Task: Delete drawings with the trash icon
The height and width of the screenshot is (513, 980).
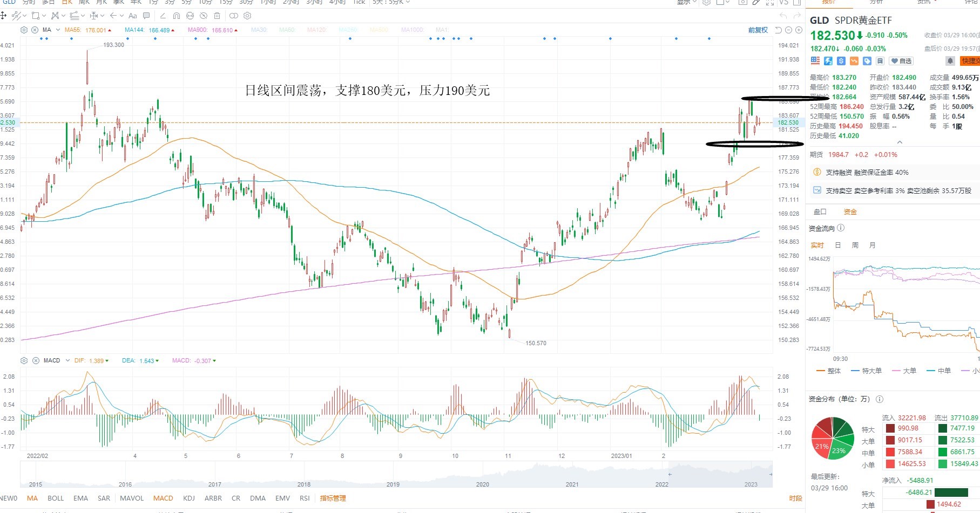Action: click(217, 16)
